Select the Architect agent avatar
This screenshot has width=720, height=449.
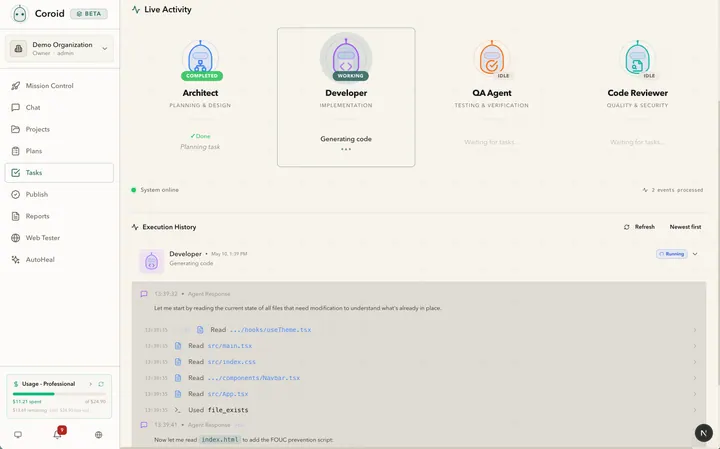(x=200, y=58)
